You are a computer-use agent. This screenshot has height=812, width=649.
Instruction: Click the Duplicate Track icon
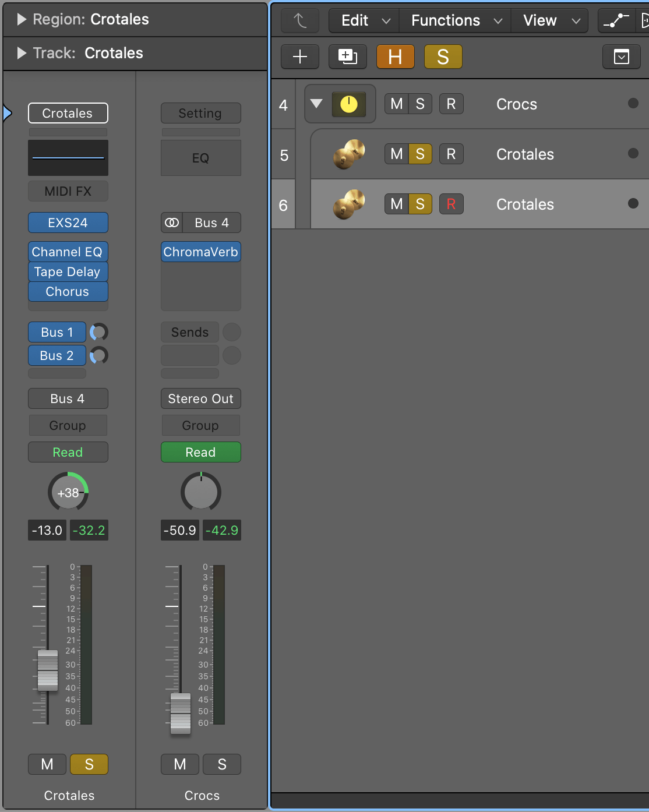pos(347,57)
